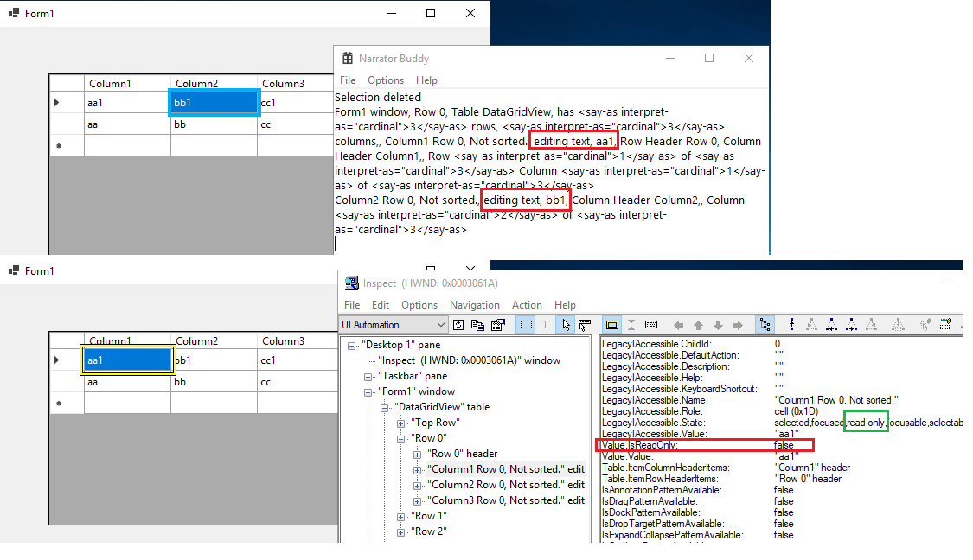Viewport: 973px width, 560px height.
Task: Enable the cursor tracking pointer icon
Action: (567, 324)
